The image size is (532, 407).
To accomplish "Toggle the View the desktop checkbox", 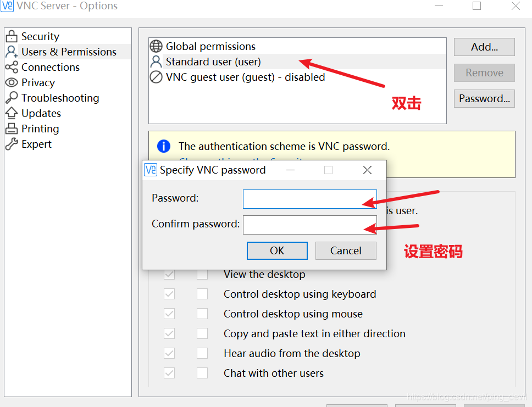I will [202, 274].
